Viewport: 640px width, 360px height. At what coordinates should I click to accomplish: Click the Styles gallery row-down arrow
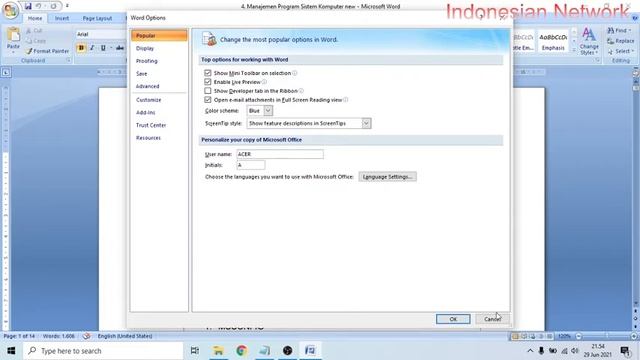[574, 41]
